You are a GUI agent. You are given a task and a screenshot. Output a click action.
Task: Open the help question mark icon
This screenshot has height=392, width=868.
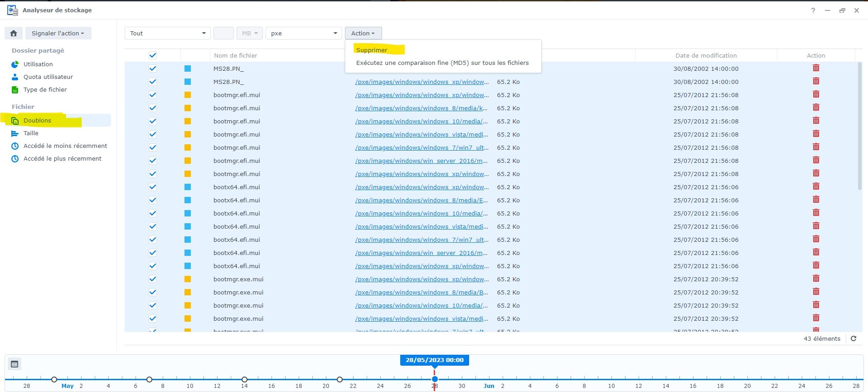[x=813, y=10]
